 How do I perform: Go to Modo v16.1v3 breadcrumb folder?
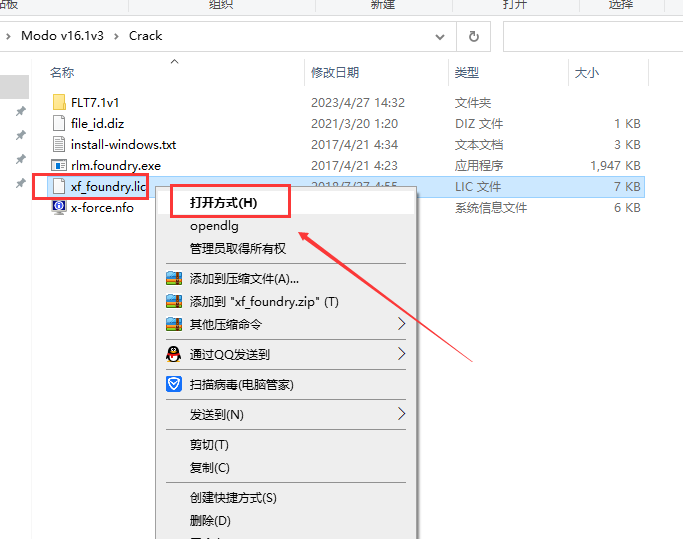[x=62, y=36]
